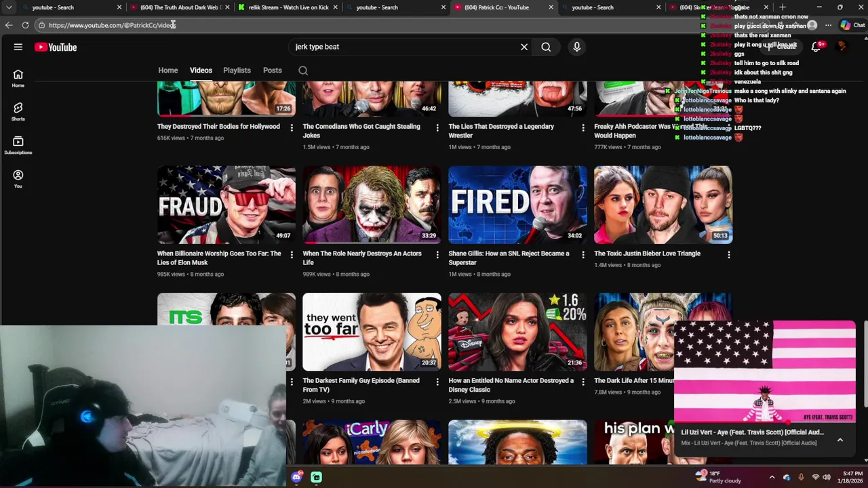
Task: Go to YouTube home via the logo
Action: pyautogui.click(x=56, y=47)
